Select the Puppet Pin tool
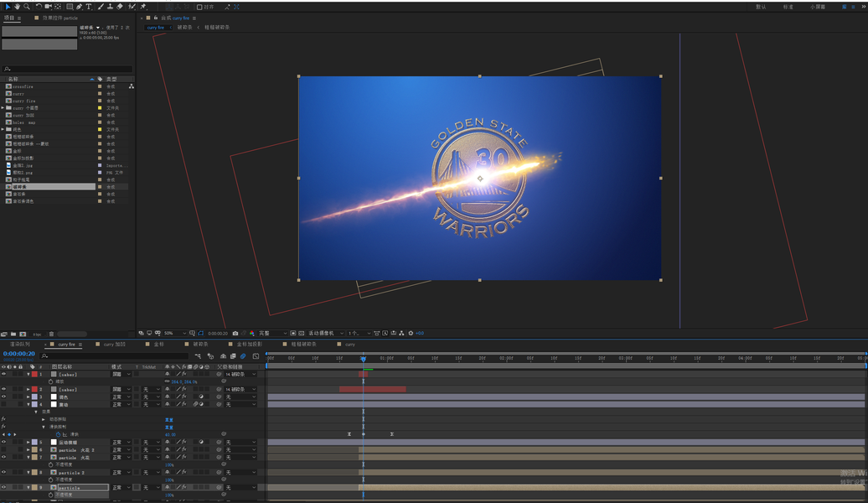 143,7
